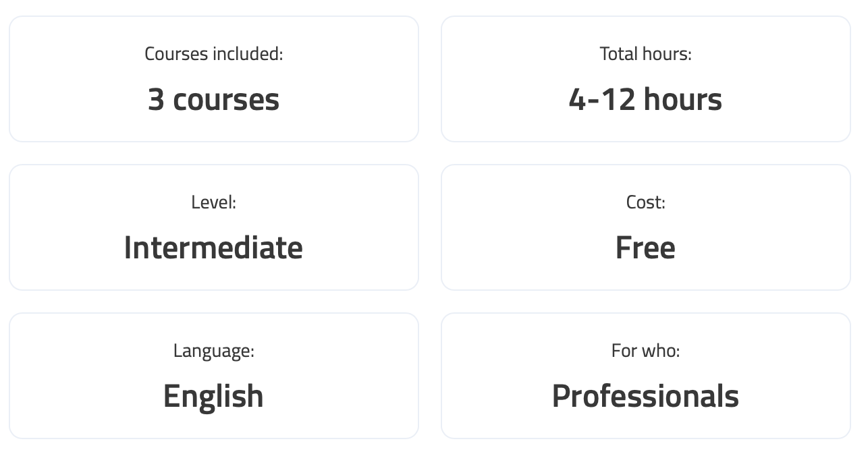Click the number '3' in courses value

(x=156, y=99)
